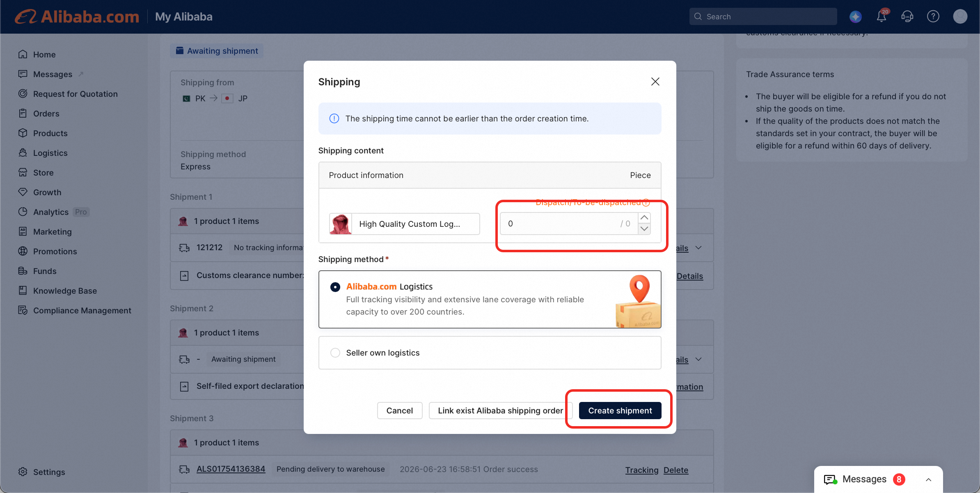Click the Pakistan flag icon

click(x=186, y=98)
